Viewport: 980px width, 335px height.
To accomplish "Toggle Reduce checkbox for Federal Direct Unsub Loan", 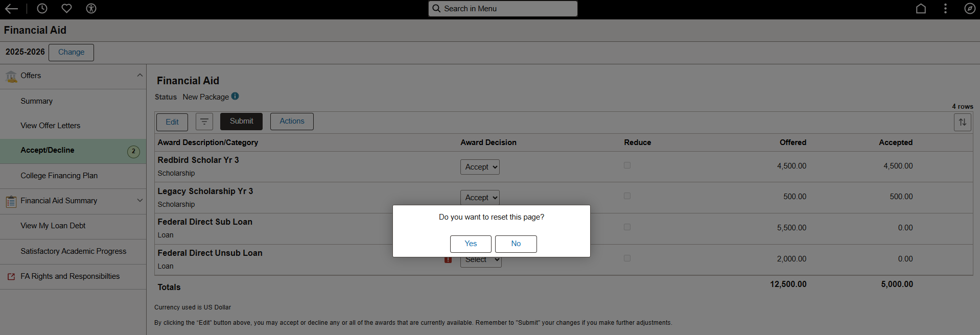I will 627,258.
